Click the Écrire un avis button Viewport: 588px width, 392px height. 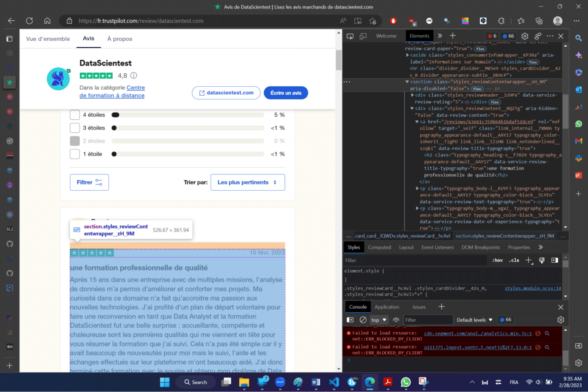[x=286, y=93]
